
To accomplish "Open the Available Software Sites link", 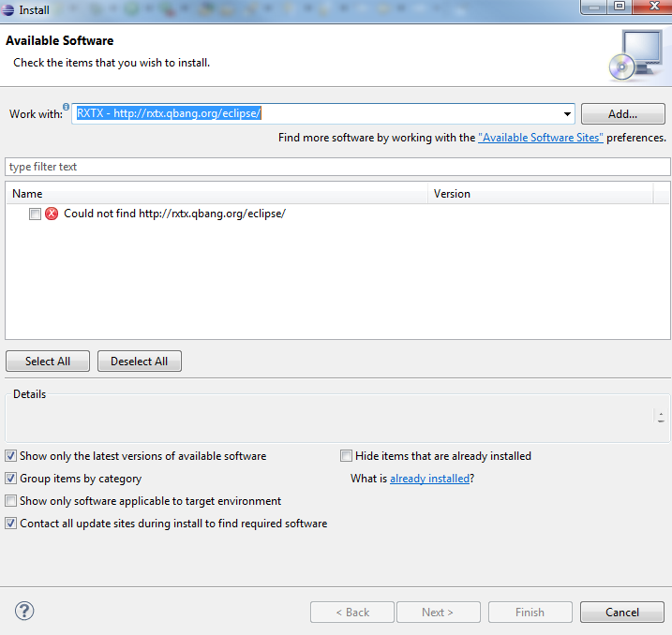I will [x=541, y=138].
